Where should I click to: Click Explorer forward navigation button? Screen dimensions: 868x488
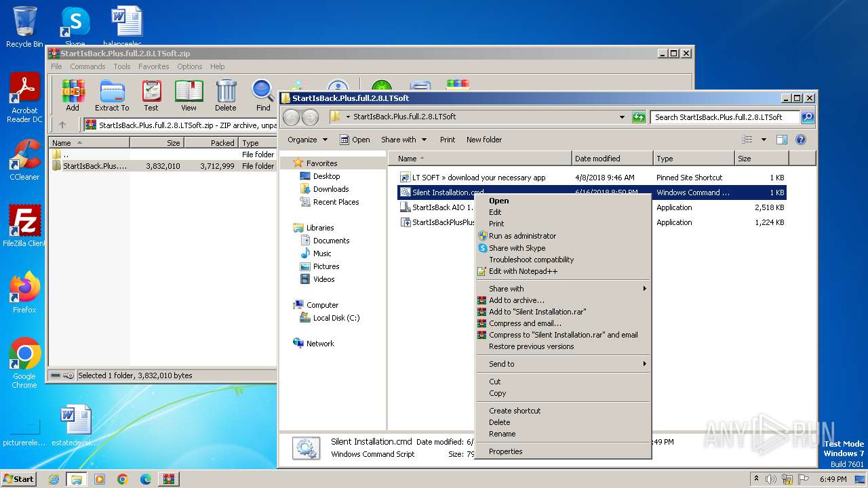click(310, 117)
